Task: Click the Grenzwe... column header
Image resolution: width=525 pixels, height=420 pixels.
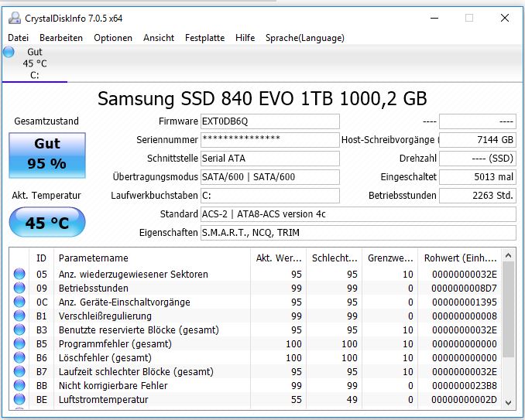Action: [390, 258]
